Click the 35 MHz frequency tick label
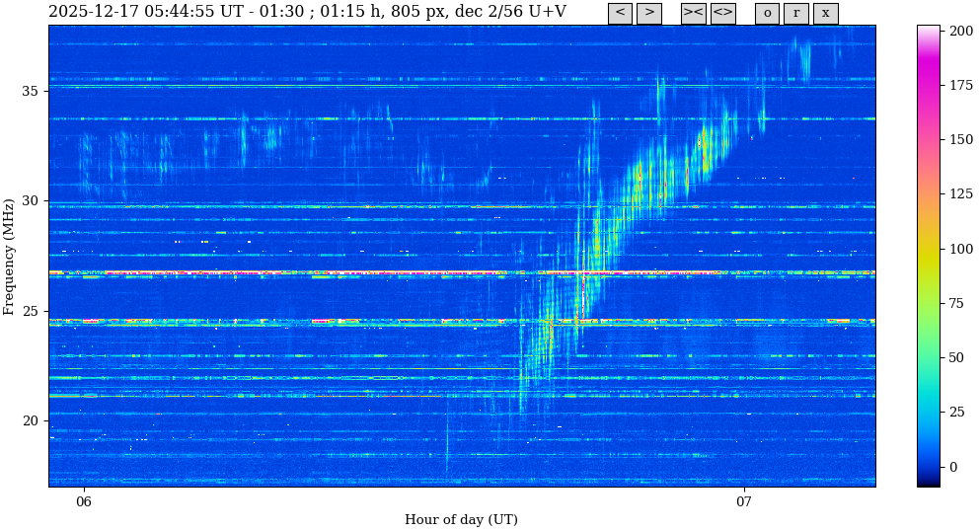The height and width of the screenshot is (531, 980). point(30,91)
